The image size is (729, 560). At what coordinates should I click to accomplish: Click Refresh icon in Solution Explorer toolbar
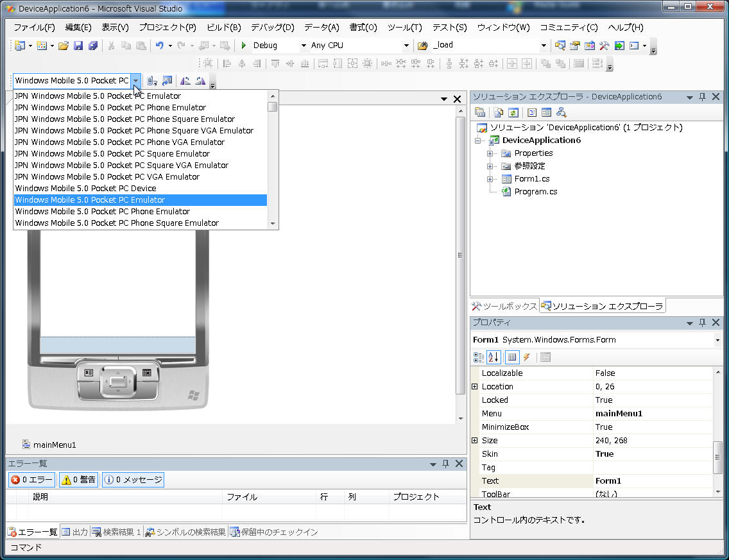click(513, 112)
